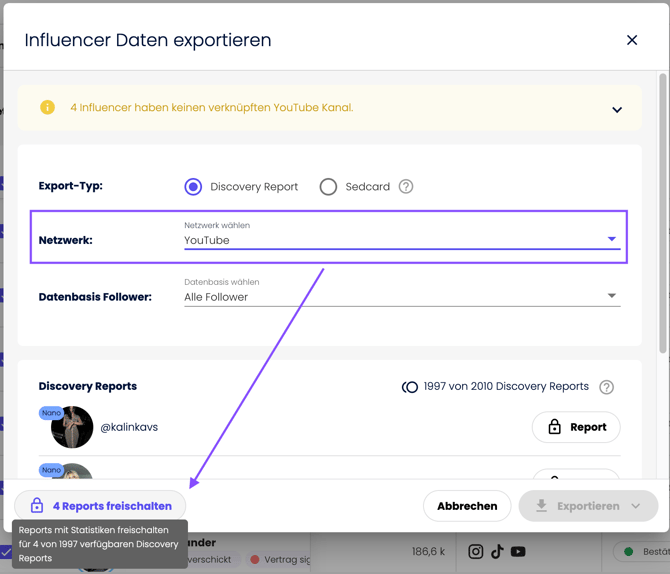Expand the YouTube Kanal warning banner

(617, 110)
